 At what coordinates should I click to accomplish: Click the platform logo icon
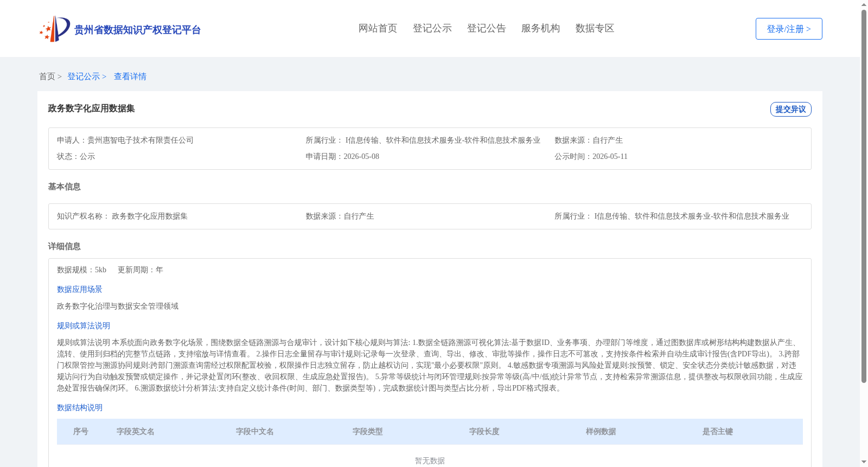pyautogui.click(x=55, y=29)
